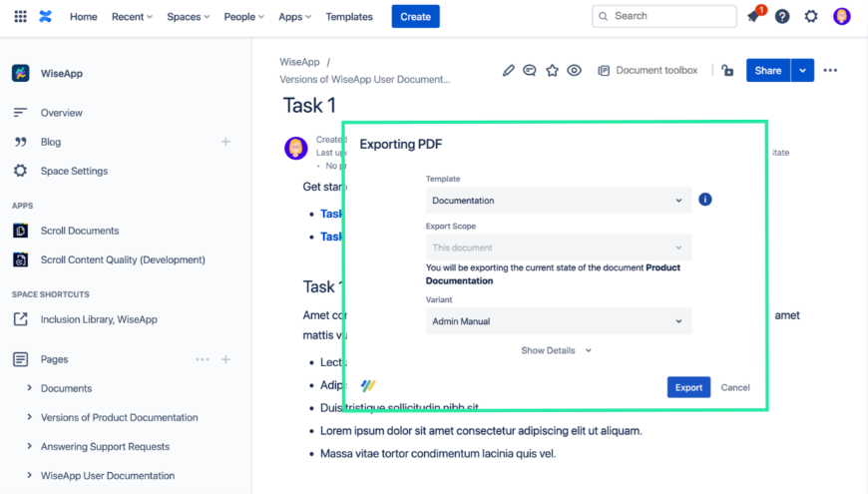868x494 pixels.
Task: Open Scroll Content Quality (Development) app
Action: tap(123, 259)
